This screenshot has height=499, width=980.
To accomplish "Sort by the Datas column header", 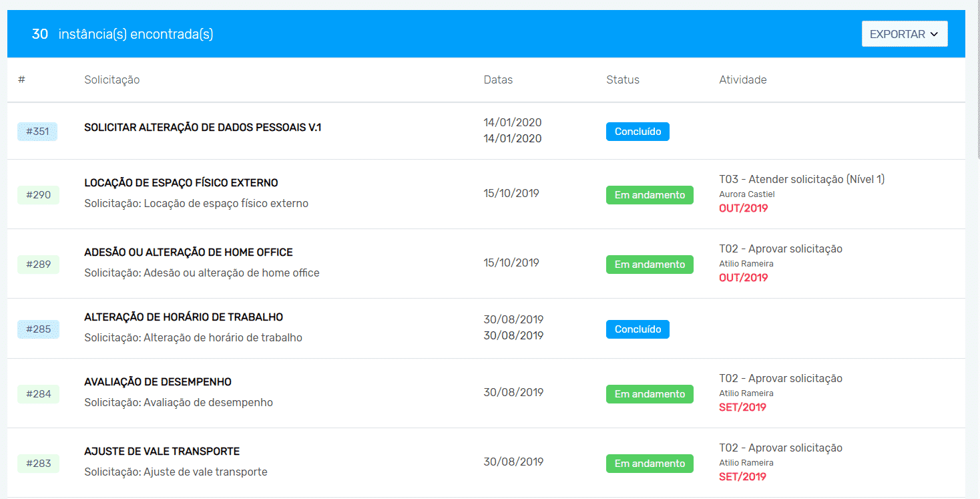I will click(x=497, y=79).
